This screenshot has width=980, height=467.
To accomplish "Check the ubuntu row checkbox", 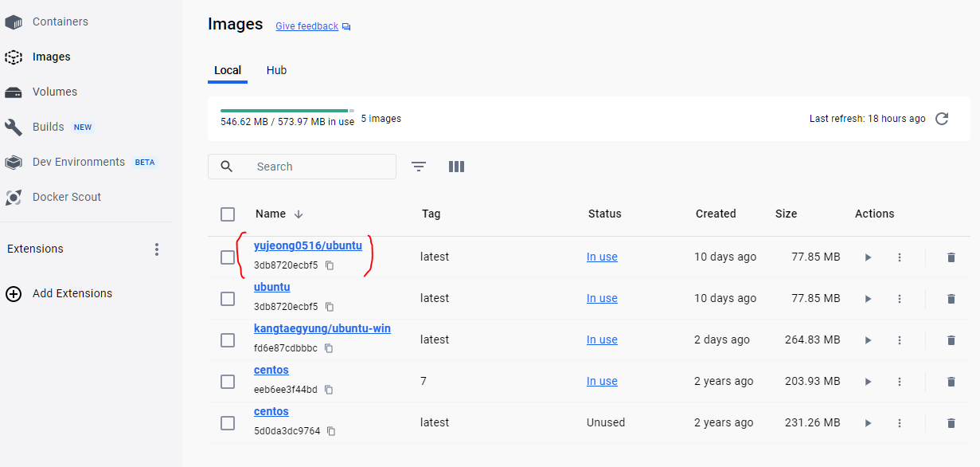I will [228, 299].
